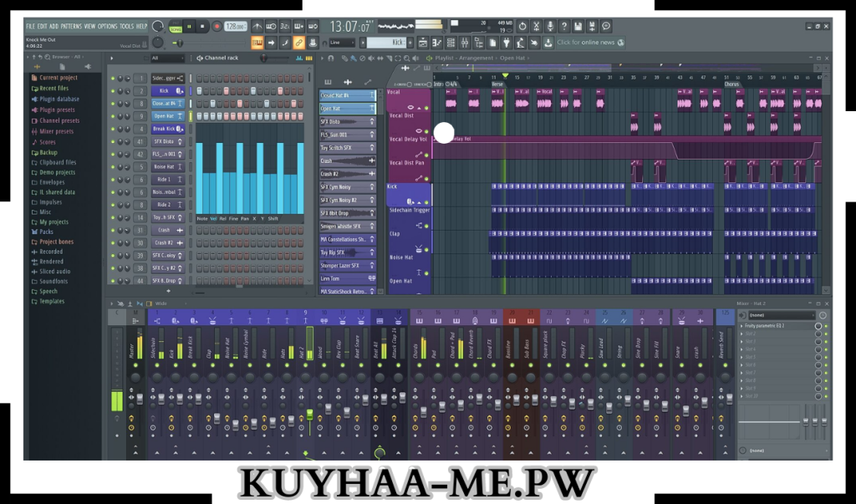The height and width of the screenshot is (504, 856).
Task: Adjust the Hat 2 mixer track fader
Action: [309, 415]
